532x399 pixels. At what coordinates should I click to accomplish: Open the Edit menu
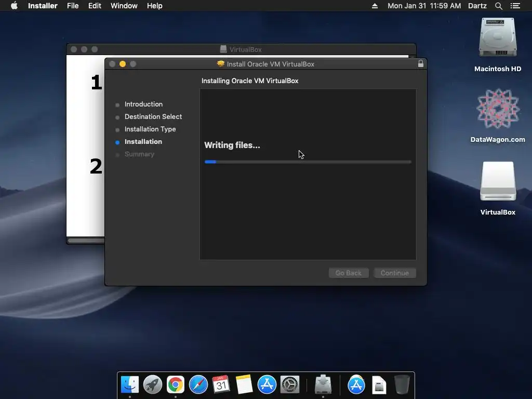95,6
